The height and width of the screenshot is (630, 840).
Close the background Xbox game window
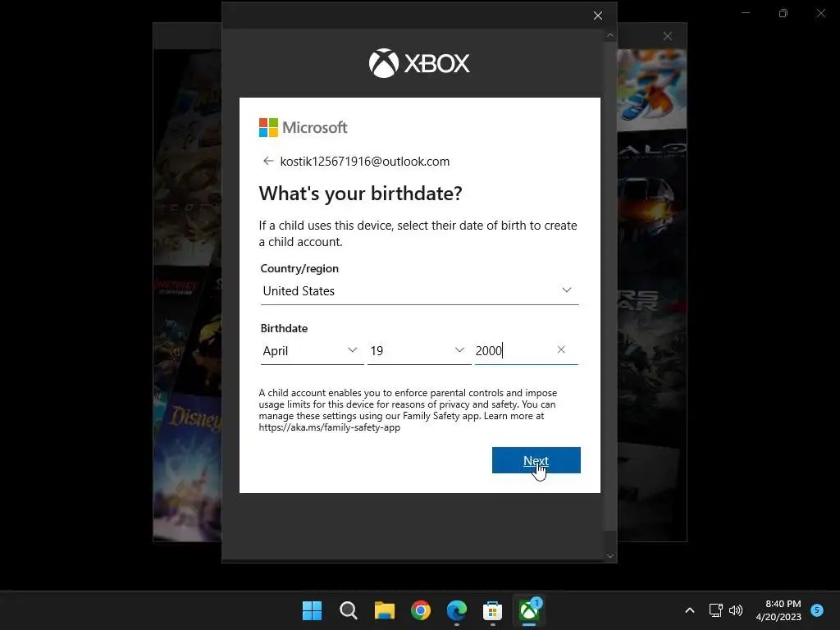[x=668, y=36]
